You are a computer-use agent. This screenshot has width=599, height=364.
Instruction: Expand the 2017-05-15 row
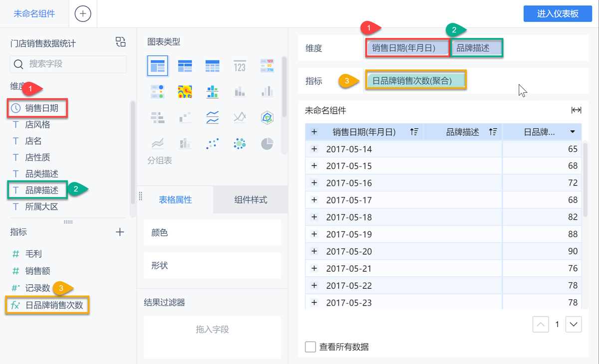point(314,166)
